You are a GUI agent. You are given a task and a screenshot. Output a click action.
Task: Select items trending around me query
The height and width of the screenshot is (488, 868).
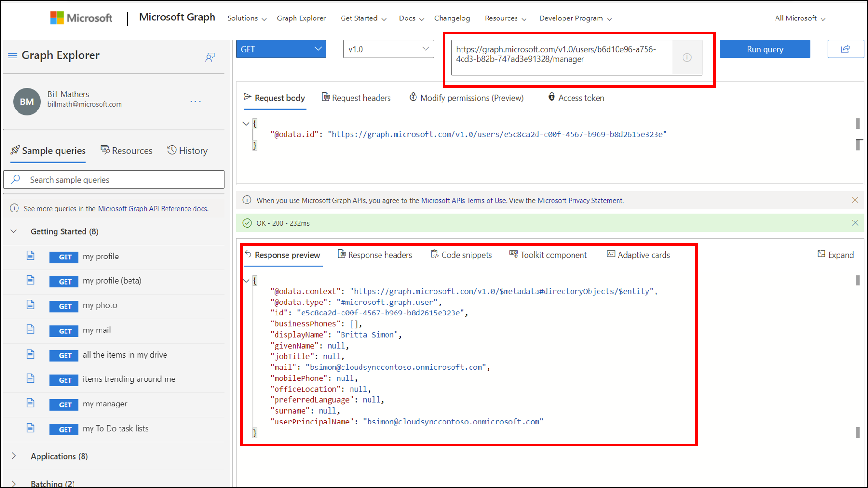[129, 379]
